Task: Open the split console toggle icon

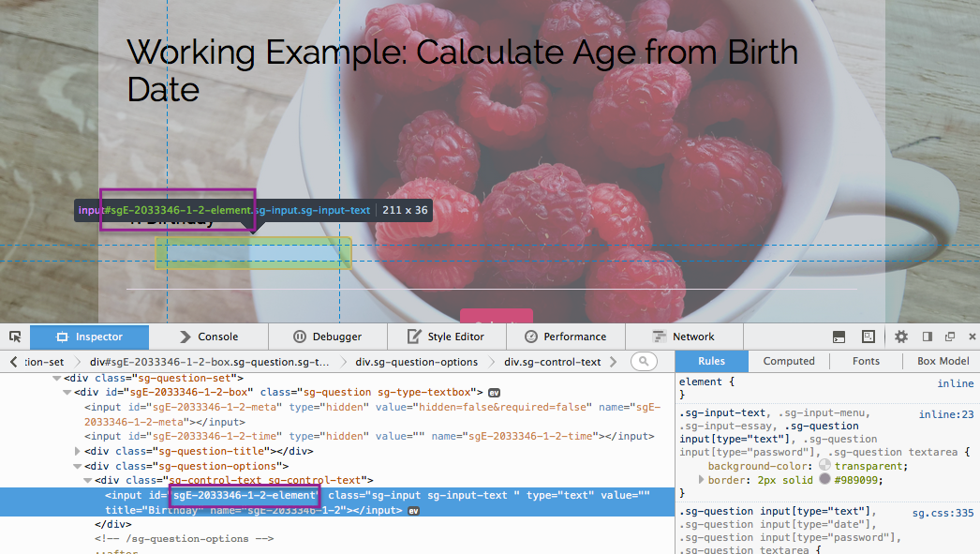Action: click(x=839, y=337)
